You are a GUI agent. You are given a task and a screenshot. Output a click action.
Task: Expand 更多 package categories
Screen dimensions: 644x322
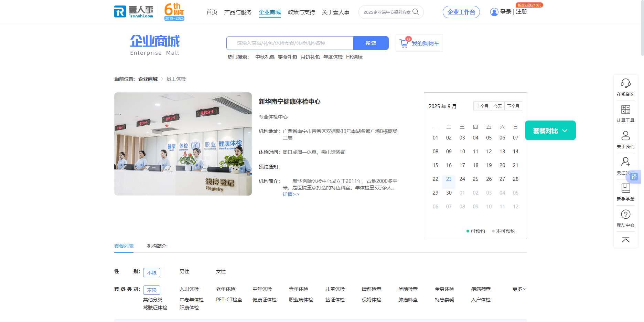point(519,289)
